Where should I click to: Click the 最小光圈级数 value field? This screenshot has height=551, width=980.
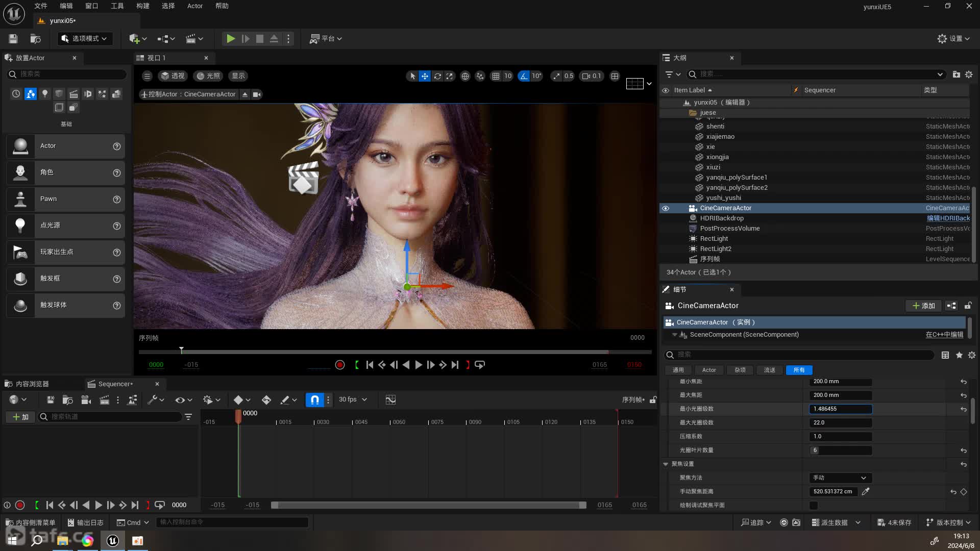click(x=840, y=409)
